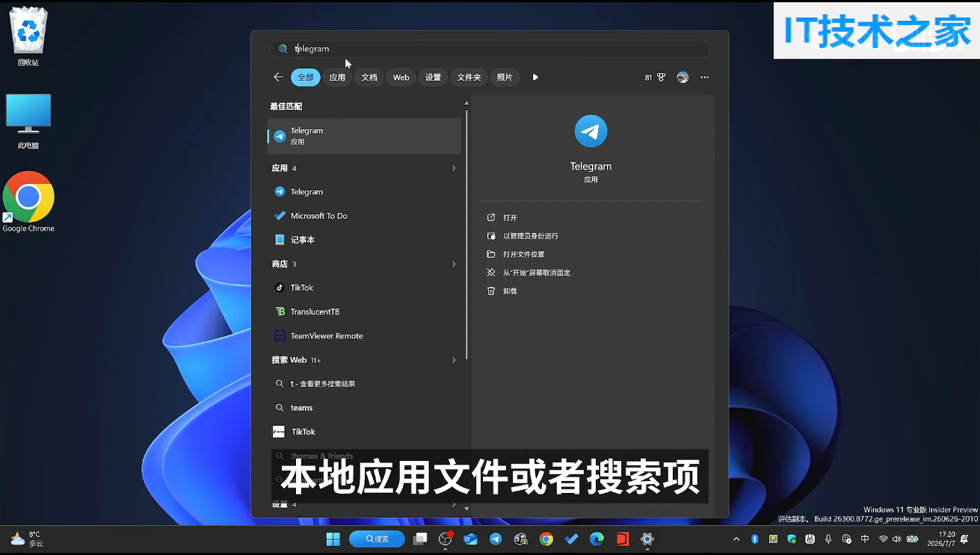Toggle the 中 input method indicator
Screen dimensions: 980x555
(x=865, y=539)
